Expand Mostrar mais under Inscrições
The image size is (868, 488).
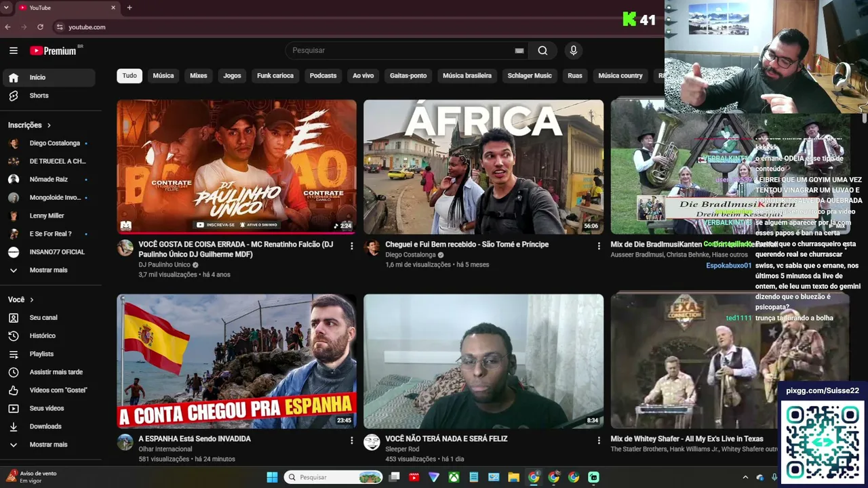point(49,270)
